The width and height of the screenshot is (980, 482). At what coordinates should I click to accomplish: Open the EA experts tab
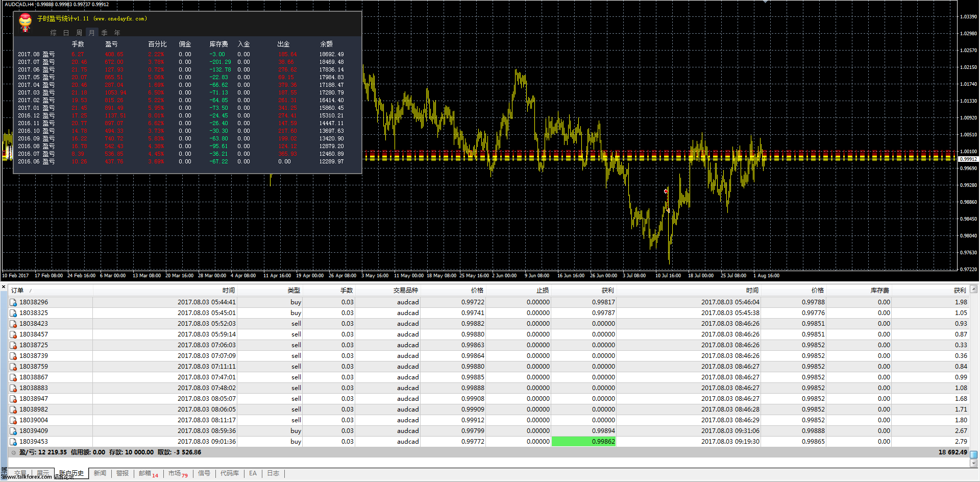pos(253,473)
